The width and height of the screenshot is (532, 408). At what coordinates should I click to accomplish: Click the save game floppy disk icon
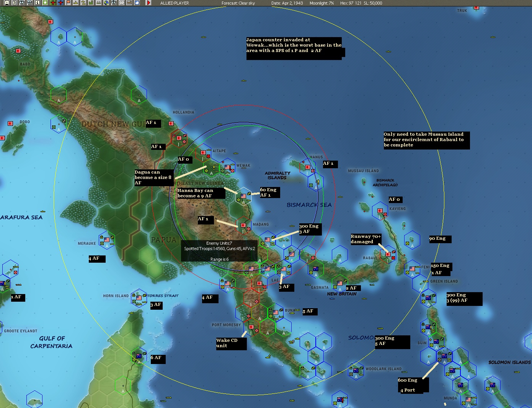coord(7,3)
